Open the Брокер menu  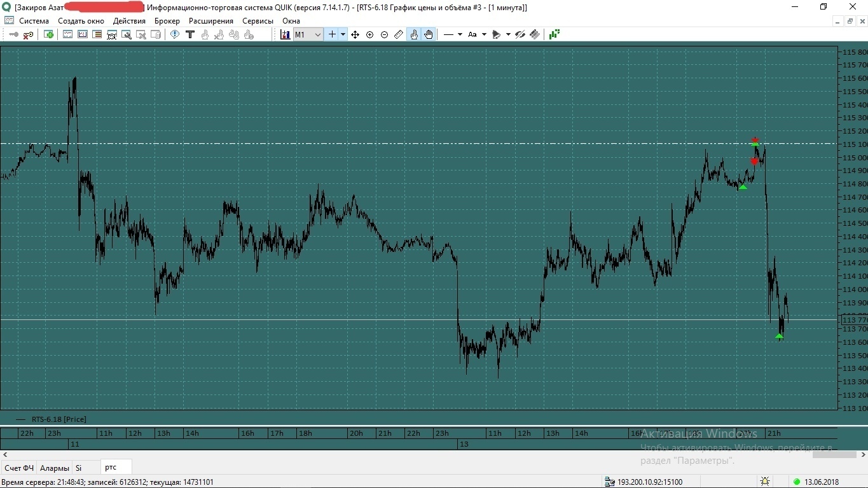167,20
